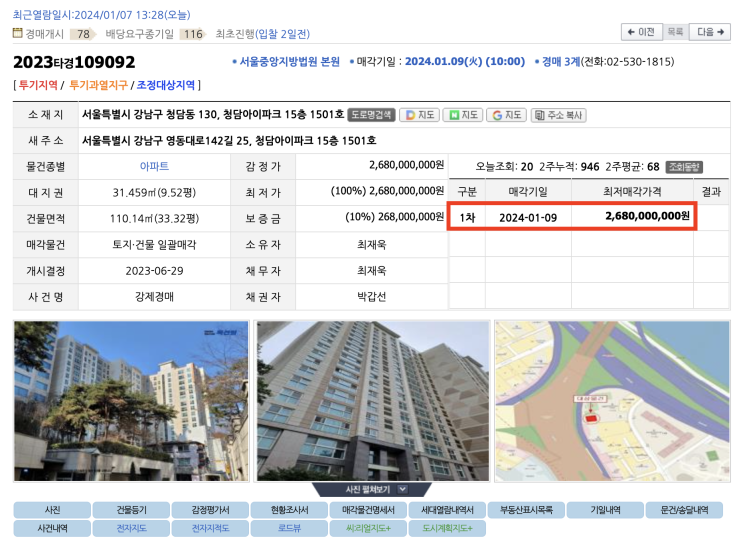Open the 건물등기 tab
Viewport: 743px width, 546px height.
point(131,510)
